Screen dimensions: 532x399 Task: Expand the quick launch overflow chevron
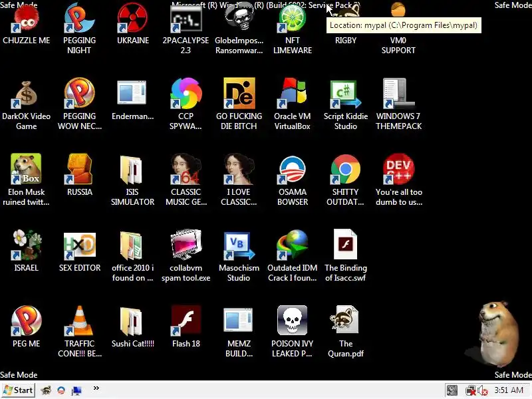pos(96,388)
